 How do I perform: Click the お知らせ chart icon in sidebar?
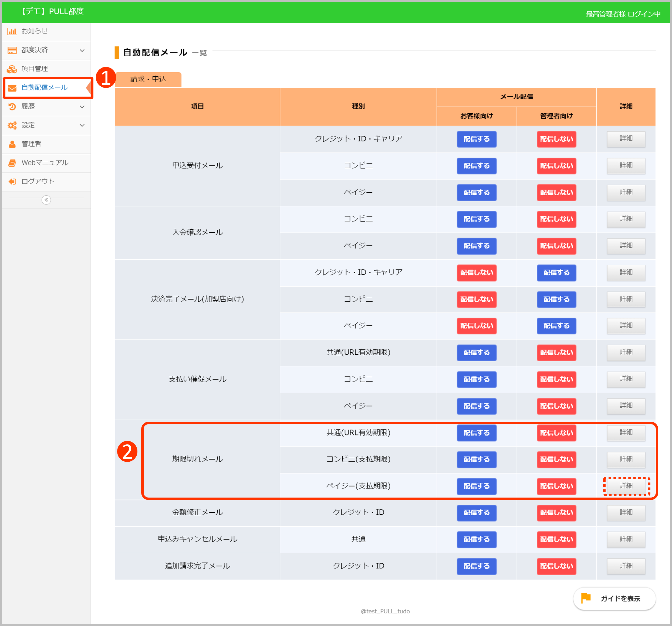(12, 31)
